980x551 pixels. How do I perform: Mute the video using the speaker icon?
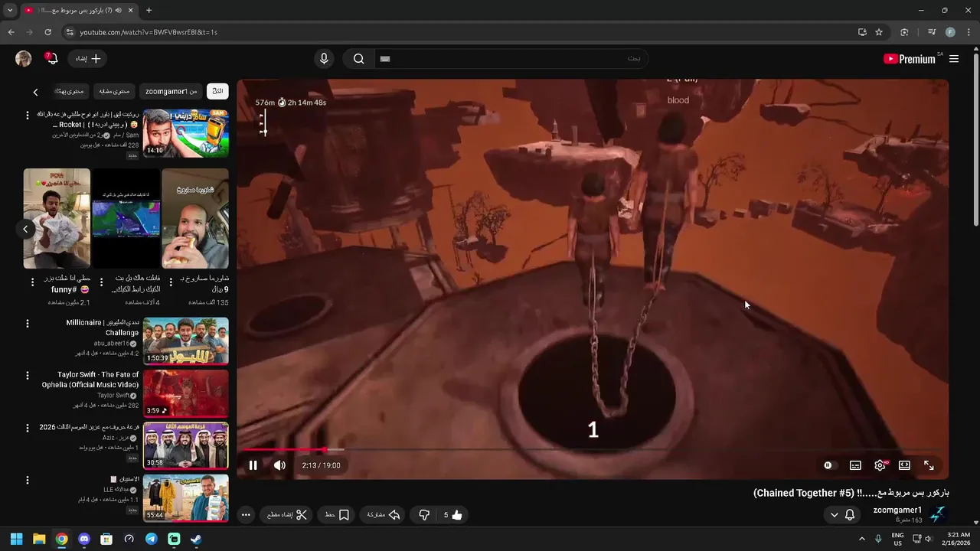(279, 465)
